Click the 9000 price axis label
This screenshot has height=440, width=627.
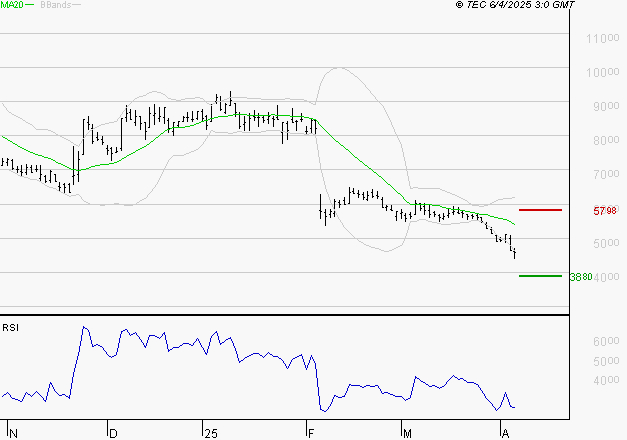pos(600,107)
